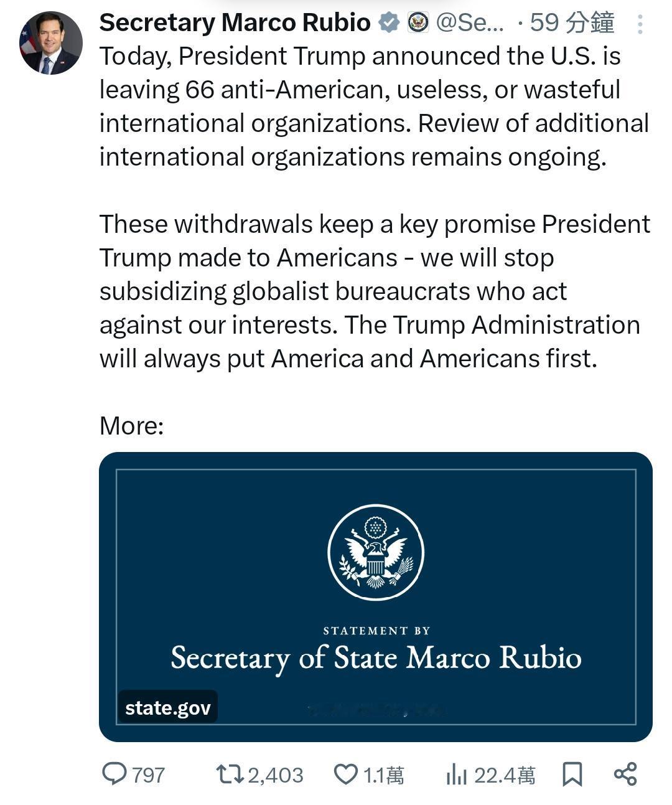Open the 59 分鐘 timestamp
Screen dimensions: 672x805
coord(572,23)
